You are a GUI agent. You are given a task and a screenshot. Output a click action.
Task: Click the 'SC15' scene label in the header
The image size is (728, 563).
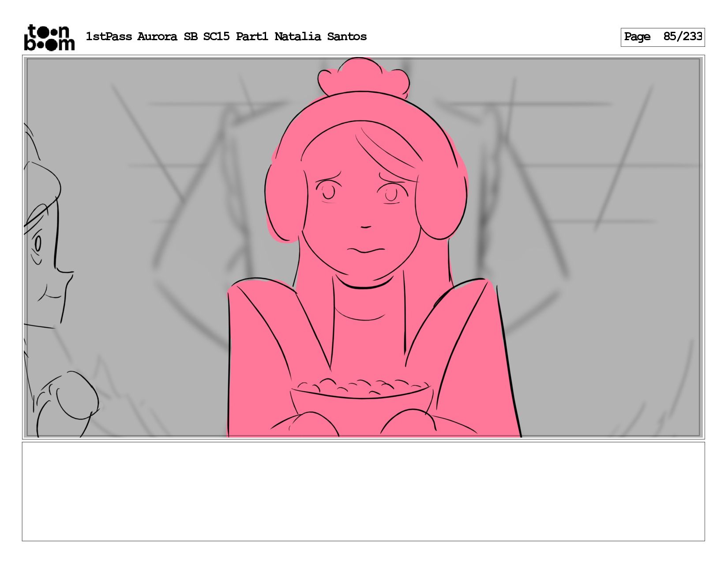pos(216,37)
